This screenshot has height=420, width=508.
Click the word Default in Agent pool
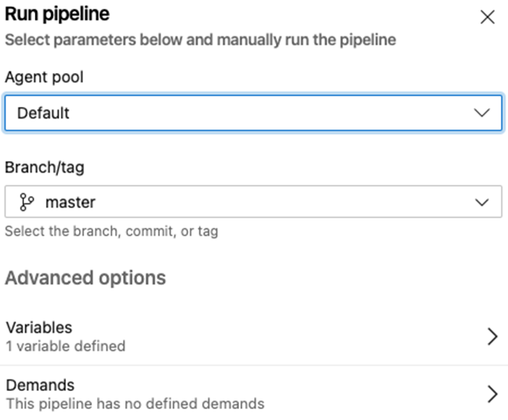point(43,113)
